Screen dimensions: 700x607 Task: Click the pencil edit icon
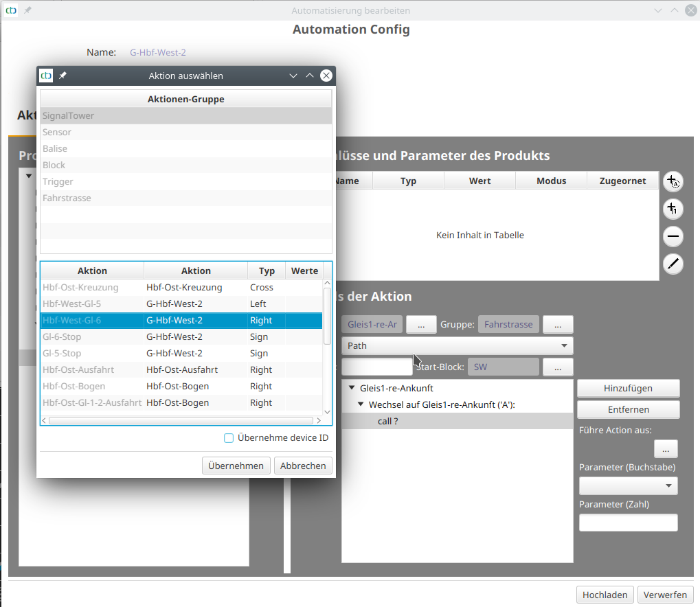673,264
